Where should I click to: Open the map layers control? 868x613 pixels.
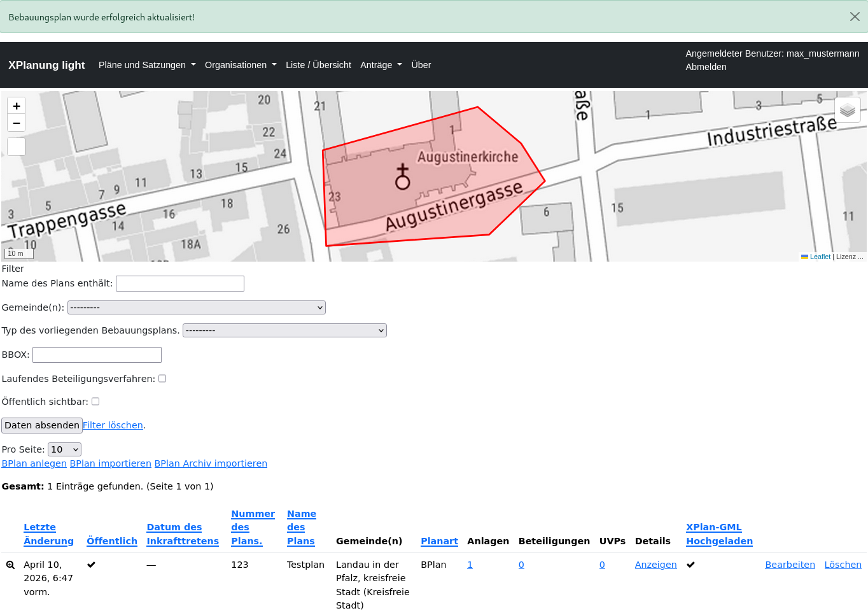pyautogui.click(x=847, y=110)
